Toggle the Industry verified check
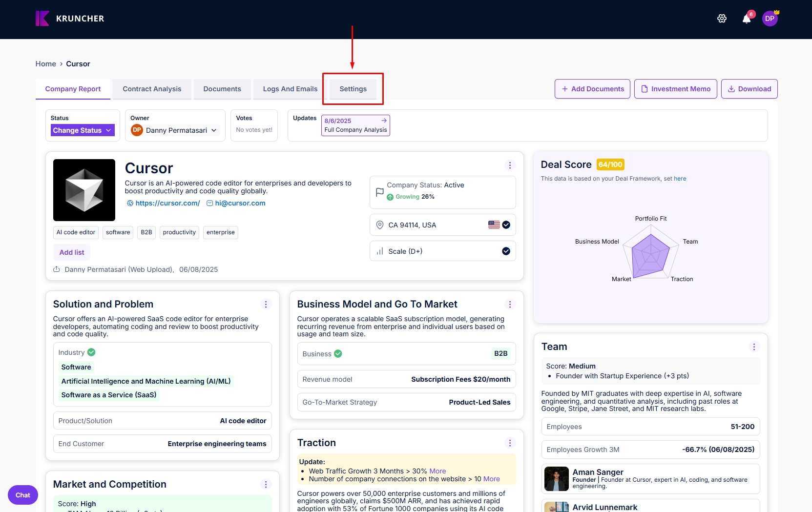Screen dimensions: 812x512 point(91,352)
